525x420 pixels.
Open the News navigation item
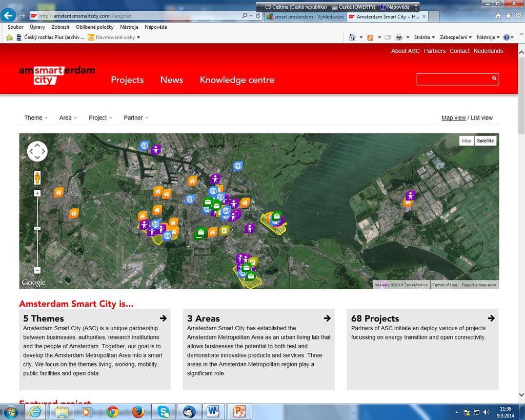(x=172, y=79)
